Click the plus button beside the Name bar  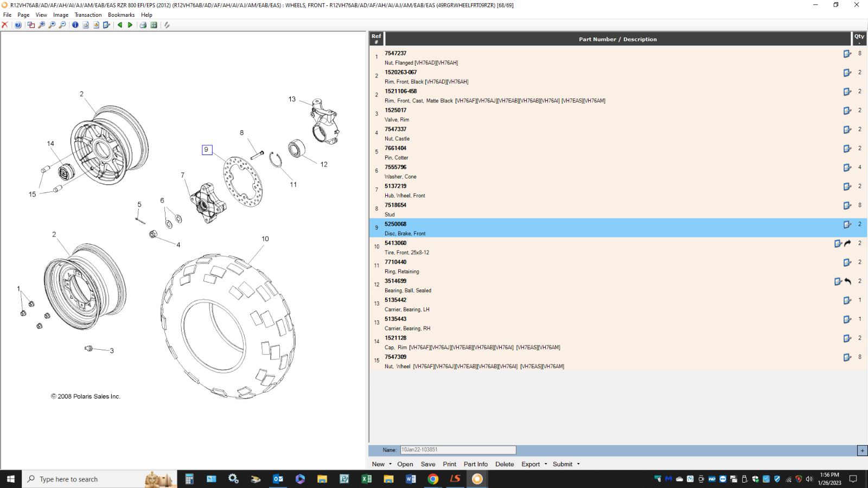pyautogui.click(x=862, y=451)
